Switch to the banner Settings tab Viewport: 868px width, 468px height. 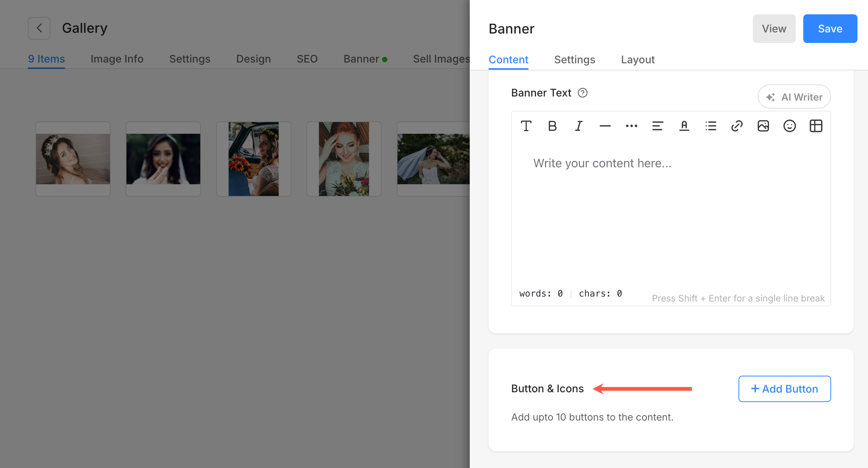pyautogui.click(x=574, y=60)
